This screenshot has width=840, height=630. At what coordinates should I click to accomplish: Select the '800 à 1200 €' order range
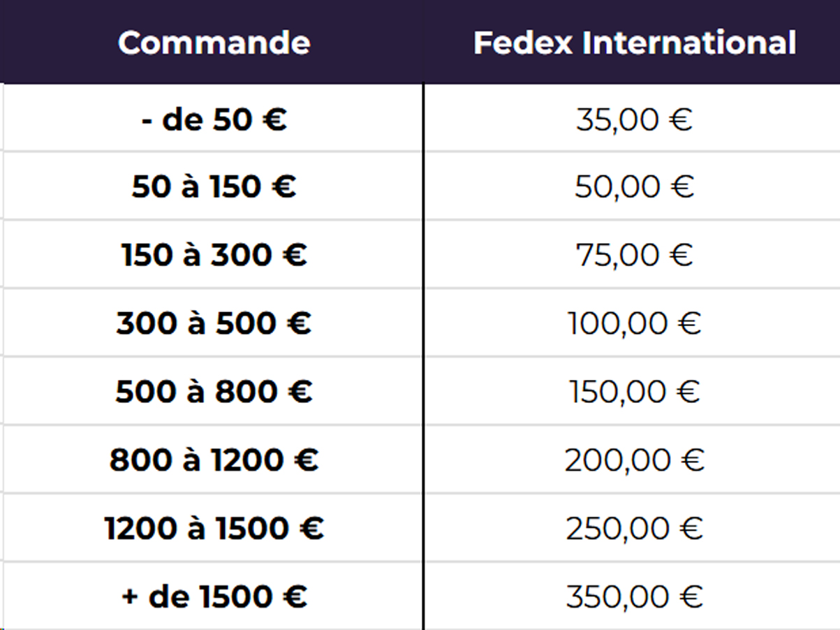[214, 460]
